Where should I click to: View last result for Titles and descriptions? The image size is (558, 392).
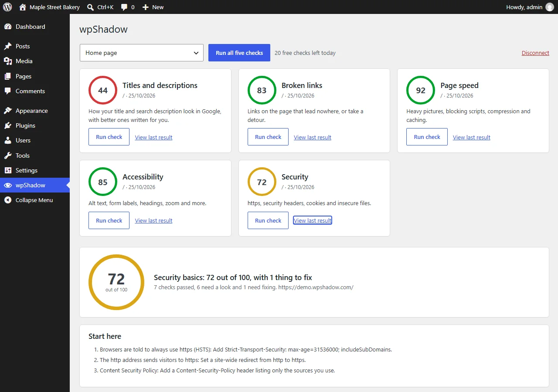153,137
